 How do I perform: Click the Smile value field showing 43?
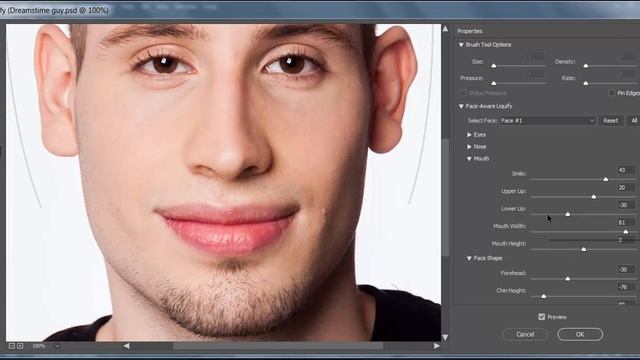tap(626, 170)
